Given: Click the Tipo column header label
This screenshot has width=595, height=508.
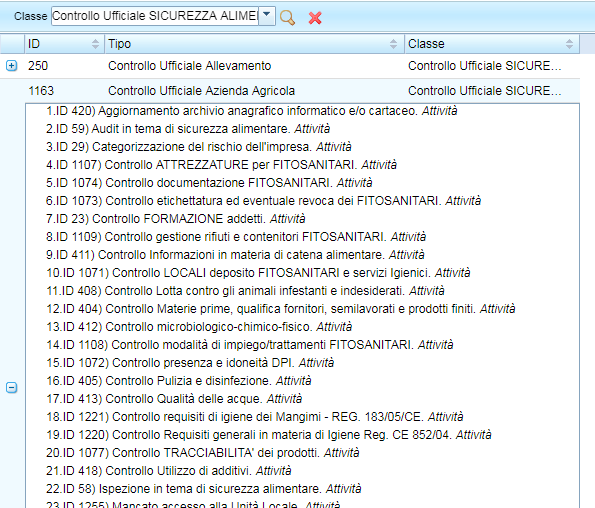Looking at the screenshot, I should point(120,44).
